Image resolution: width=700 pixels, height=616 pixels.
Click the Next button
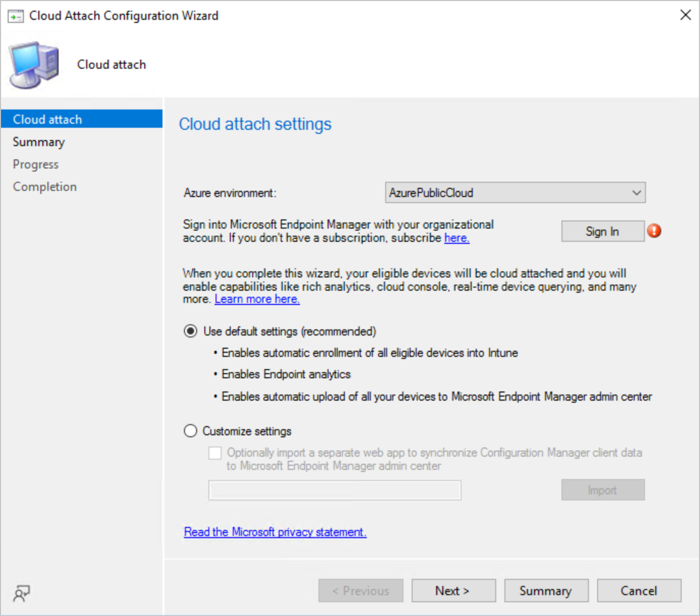453,591
